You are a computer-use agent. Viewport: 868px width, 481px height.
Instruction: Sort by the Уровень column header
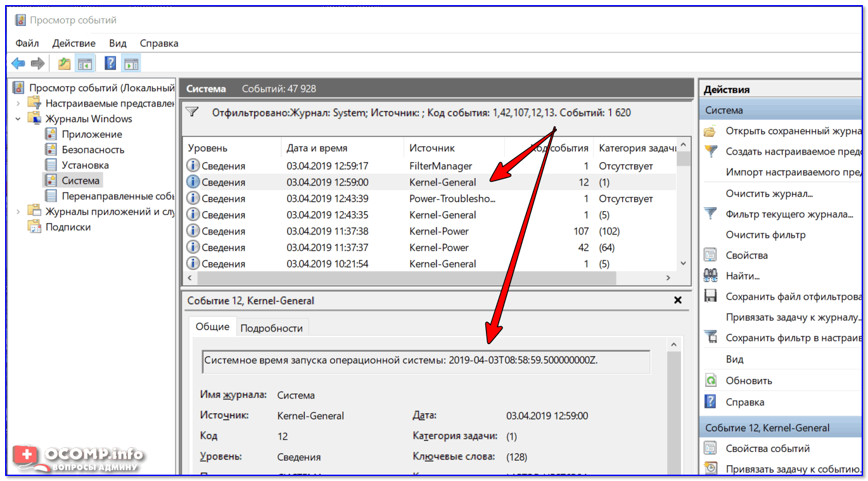point(233,148)
